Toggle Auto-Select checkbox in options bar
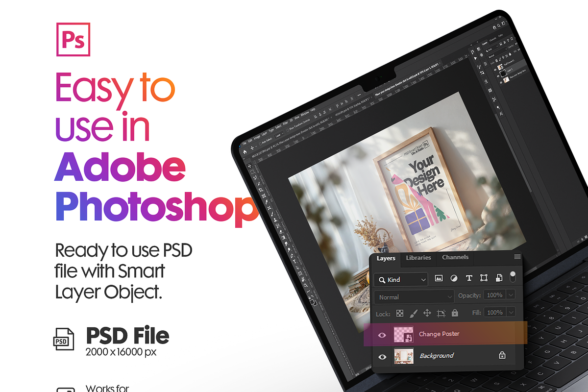The height and width of the screenshot is (392, 588). tap(260, 144)
